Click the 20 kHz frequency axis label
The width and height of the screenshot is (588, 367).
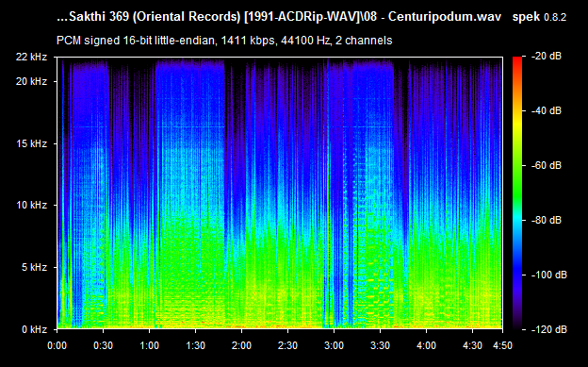[31, 81]
